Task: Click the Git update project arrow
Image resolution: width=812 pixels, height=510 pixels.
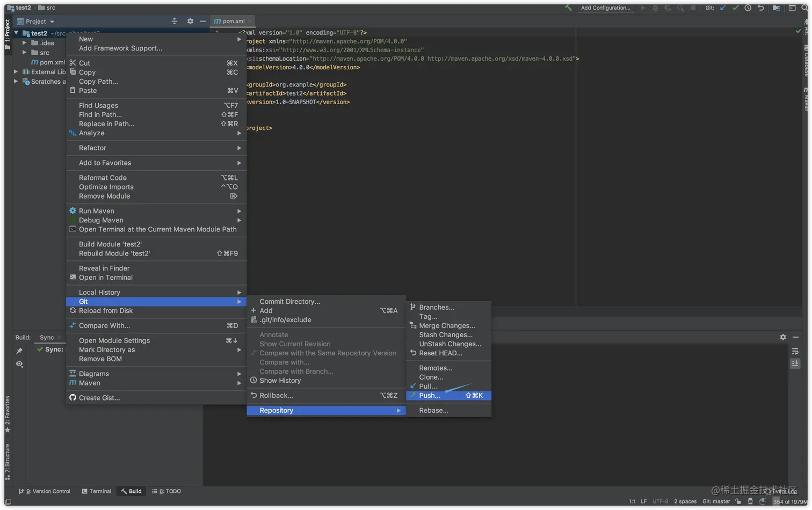Action: (723, 8)
